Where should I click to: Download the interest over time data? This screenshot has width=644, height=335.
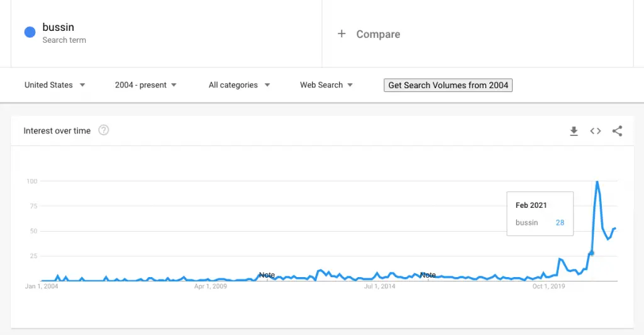point(574,131)
